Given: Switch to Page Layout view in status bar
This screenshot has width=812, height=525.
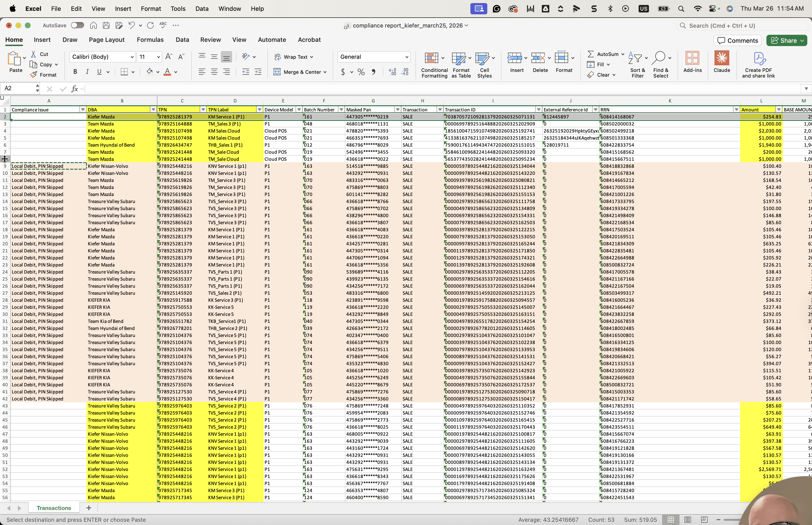Looking at the screenshot, I should click(x=688, y=520).
